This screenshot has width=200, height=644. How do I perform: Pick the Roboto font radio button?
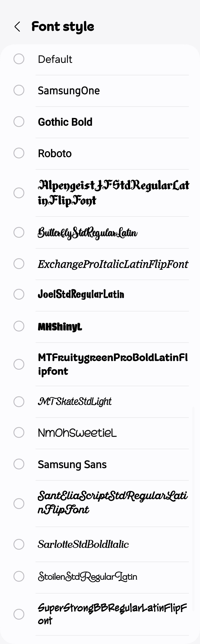(19, 153)
